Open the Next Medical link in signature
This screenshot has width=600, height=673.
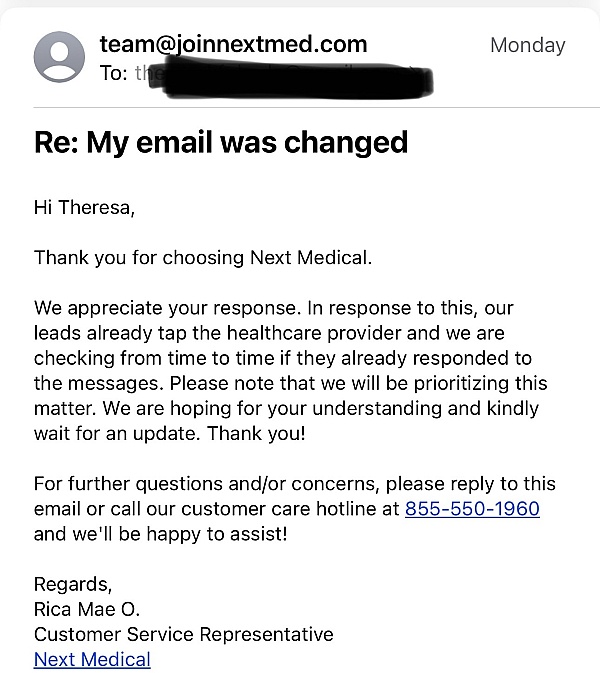point(92,659)
